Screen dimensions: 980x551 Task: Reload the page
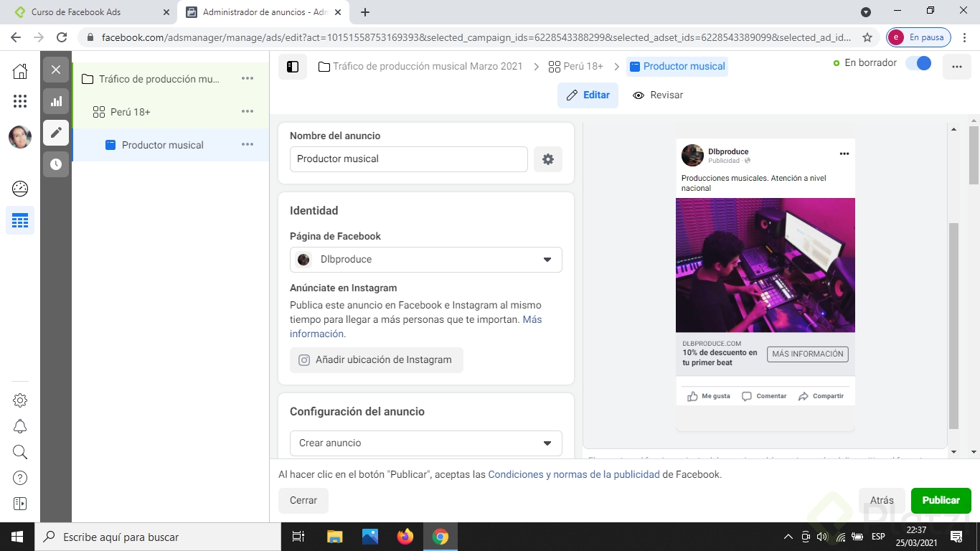[62, 37]
